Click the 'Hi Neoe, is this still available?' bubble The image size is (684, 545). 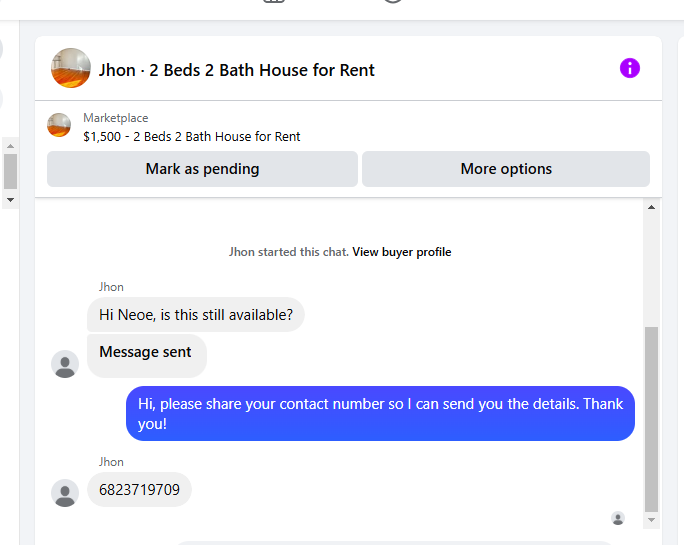click(195, 315)
